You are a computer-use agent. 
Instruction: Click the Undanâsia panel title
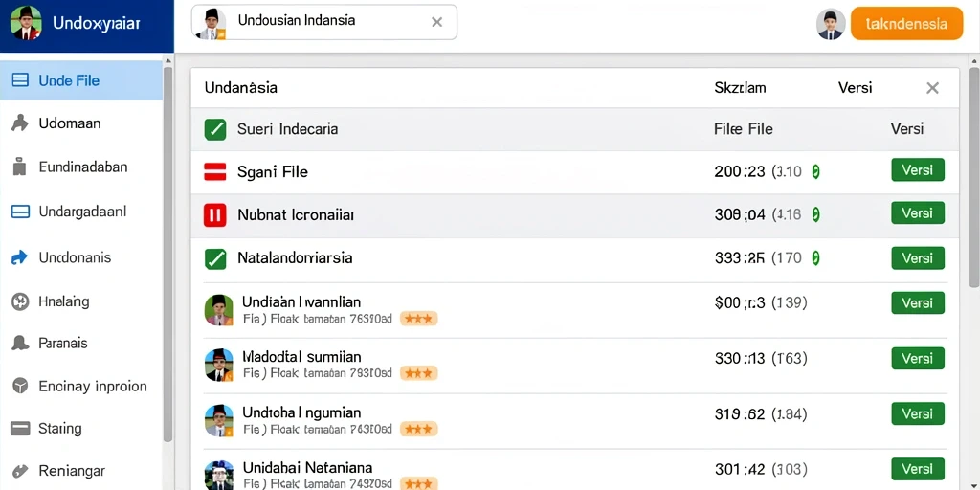tap(240, 88)
